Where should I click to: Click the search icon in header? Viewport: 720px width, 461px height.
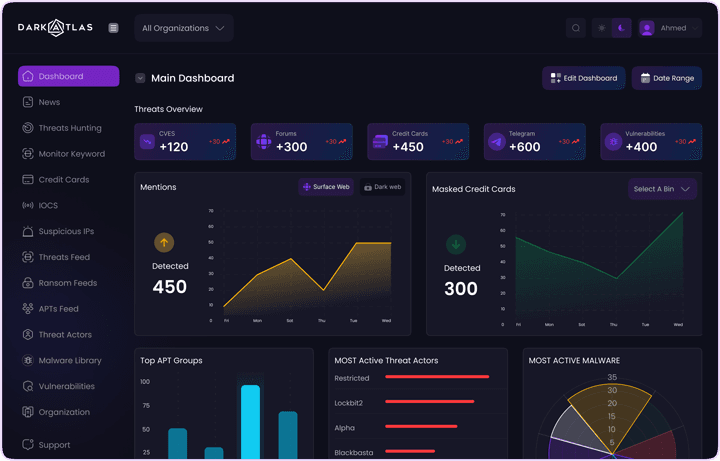click(x=575, y=28)
